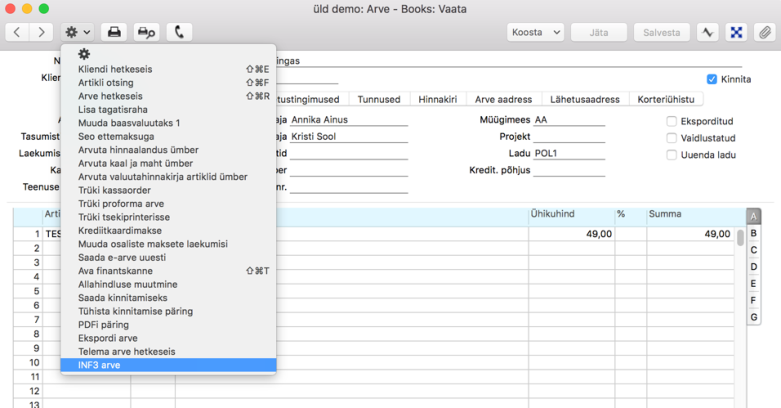The image size is (781, 408).
Task: Print the invoice with printer icon
Action: [114, 32]
